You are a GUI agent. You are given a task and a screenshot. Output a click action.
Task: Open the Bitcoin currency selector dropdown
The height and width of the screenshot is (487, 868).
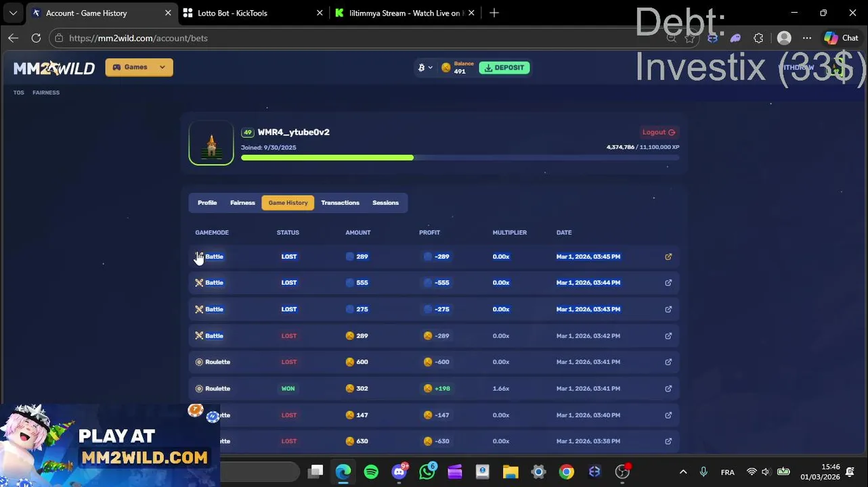[425, 68]
